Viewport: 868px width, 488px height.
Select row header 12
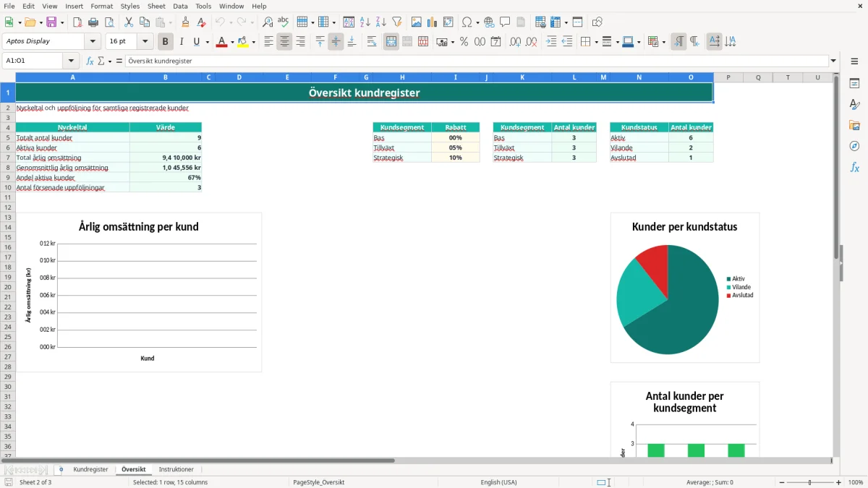(7, 207)
